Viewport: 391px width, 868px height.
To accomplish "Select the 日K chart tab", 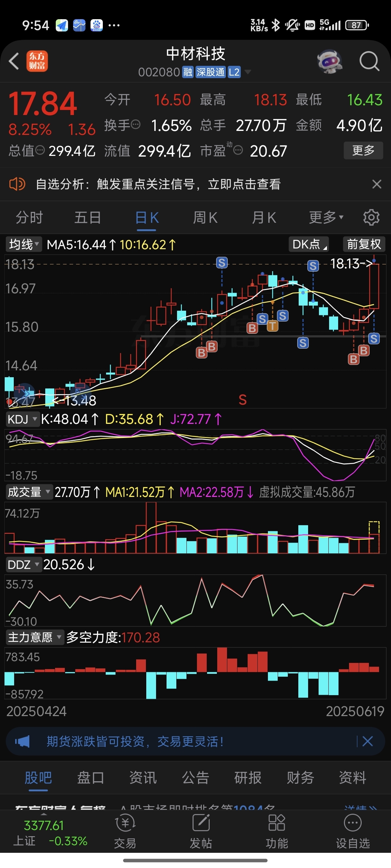I will coord(147,217).
